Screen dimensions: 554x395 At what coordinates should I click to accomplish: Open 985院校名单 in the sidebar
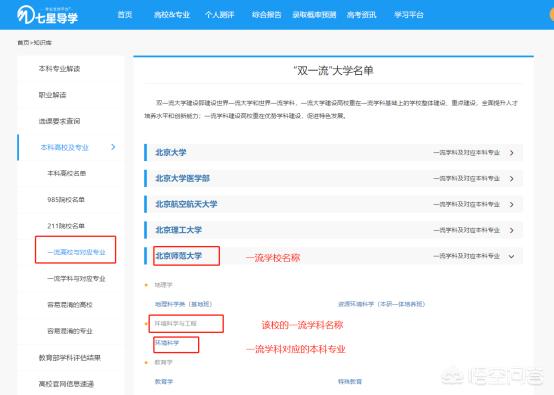coord(66,200)
